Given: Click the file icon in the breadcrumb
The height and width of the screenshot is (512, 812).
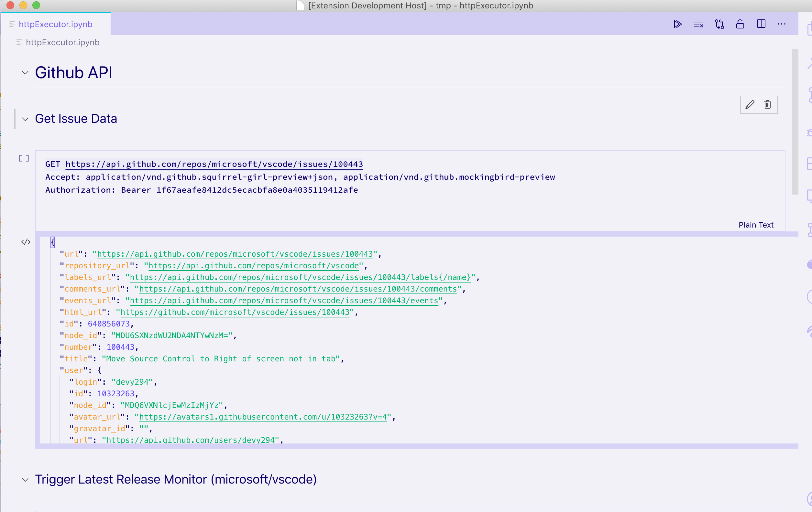Looking at the screenshot, I should (19, 42).
